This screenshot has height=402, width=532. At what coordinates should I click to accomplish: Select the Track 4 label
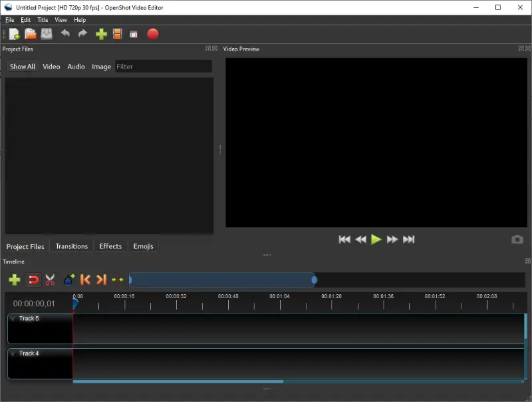(x=29, y=353)
